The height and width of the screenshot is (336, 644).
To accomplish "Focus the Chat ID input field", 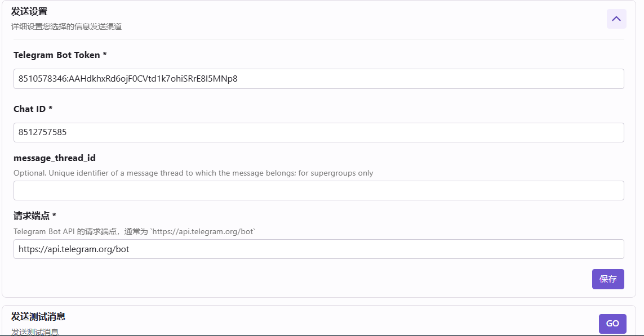I will [x=318, y=133].
